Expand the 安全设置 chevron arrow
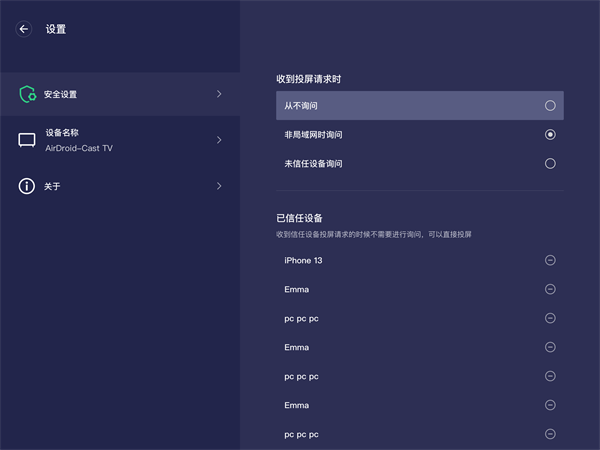Screen dimensions: 600x450 pos(219,94)
